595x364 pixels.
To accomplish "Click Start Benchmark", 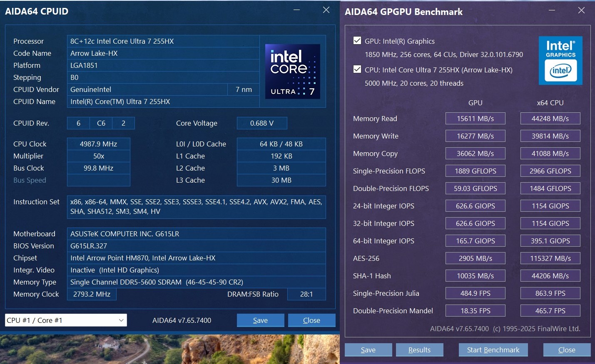I will 493,350.
